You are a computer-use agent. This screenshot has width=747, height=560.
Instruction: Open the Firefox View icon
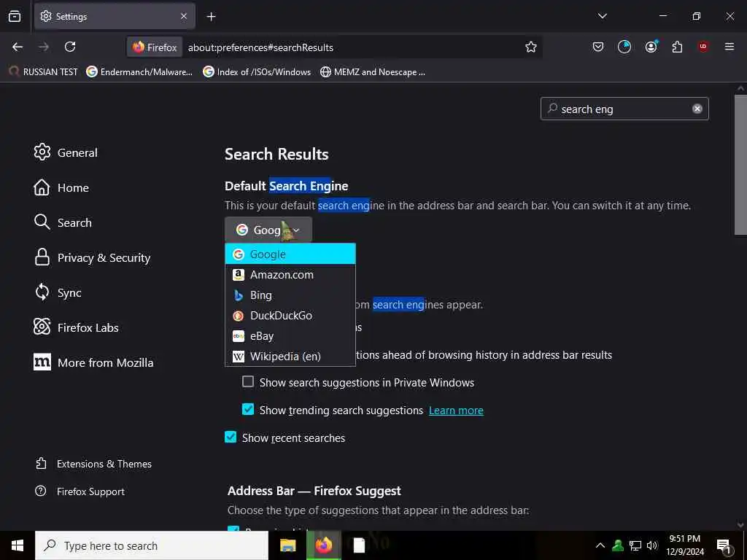(x=15, y=16)
